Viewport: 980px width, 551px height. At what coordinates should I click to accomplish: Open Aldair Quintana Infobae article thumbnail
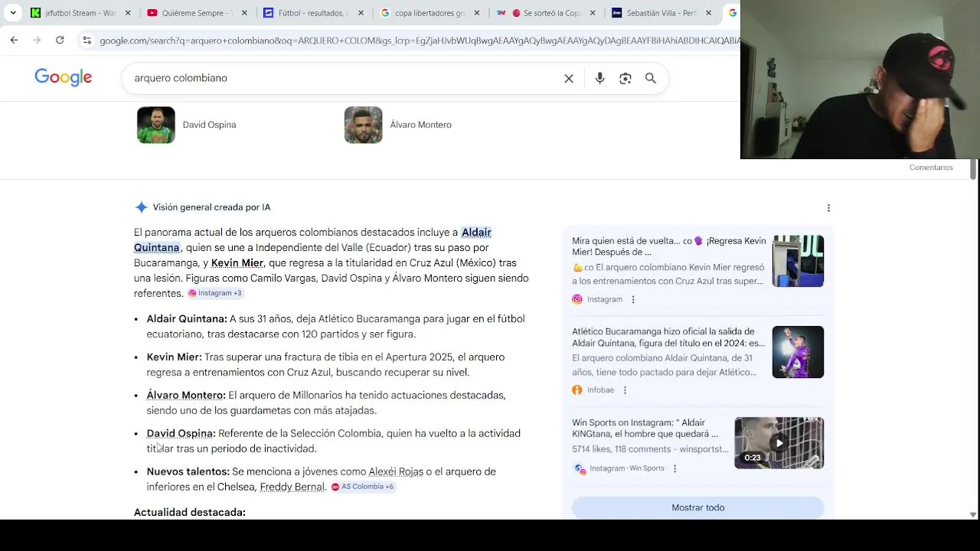798,352
